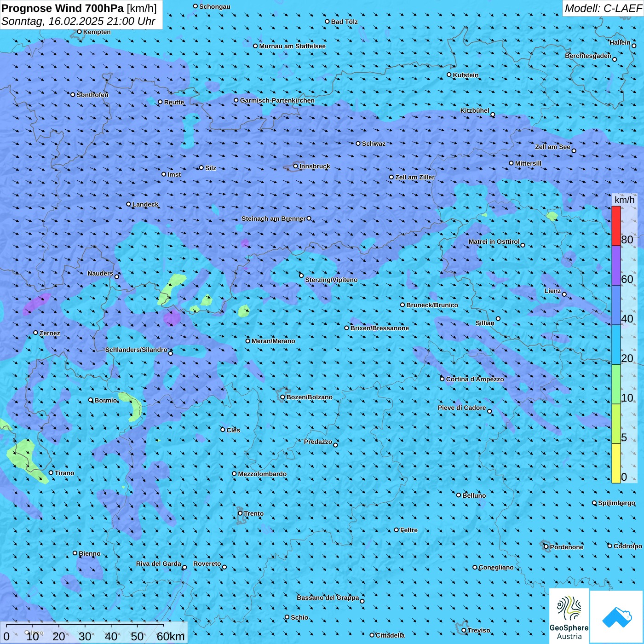Click the Bruneck/Brunico label
This screenshot has width=644, height=644.
click(432, 305)
